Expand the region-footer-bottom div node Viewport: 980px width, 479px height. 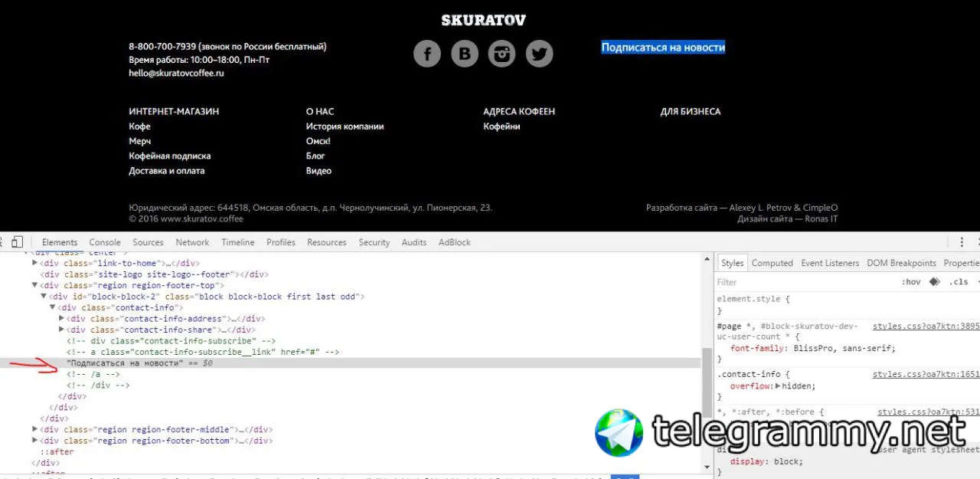pyautogui.click(x=35, y=441)
